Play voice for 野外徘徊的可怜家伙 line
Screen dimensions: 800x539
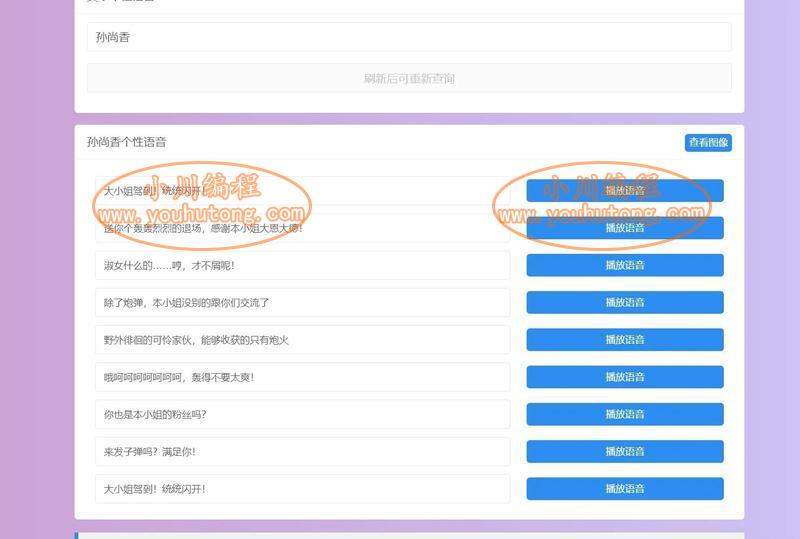tap(624, 340)
